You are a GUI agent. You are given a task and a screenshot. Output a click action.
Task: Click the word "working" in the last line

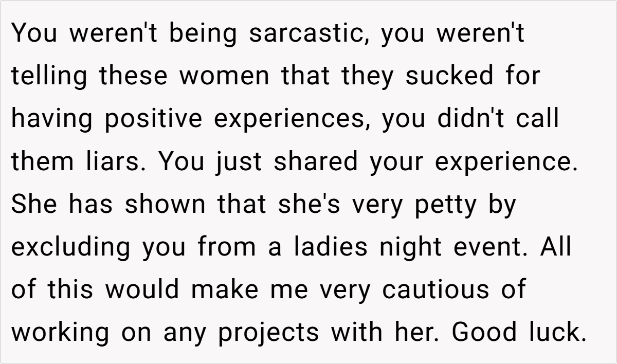(61, 333)
